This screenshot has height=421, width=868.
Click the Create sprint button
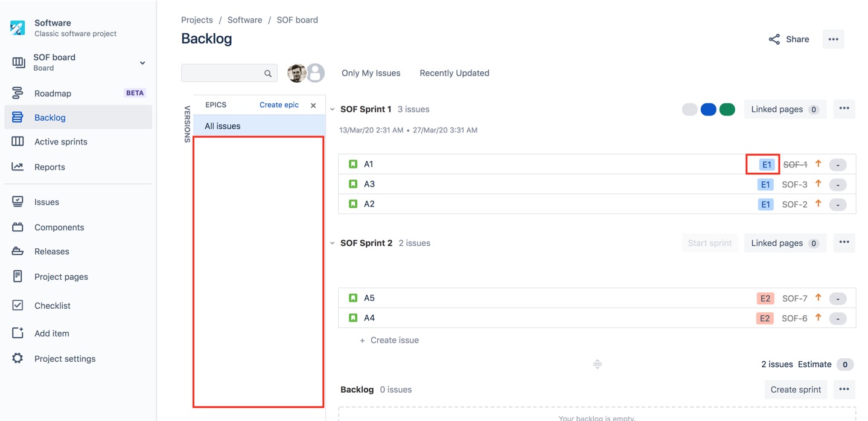[x=796, y=390]
